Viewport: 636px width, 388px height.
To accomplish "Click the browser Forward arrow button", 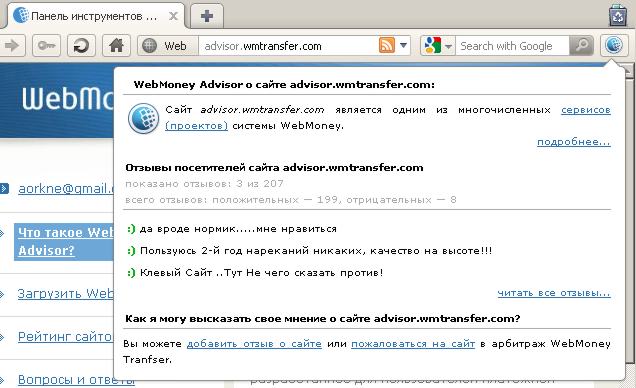I will (x=12, y=45).
